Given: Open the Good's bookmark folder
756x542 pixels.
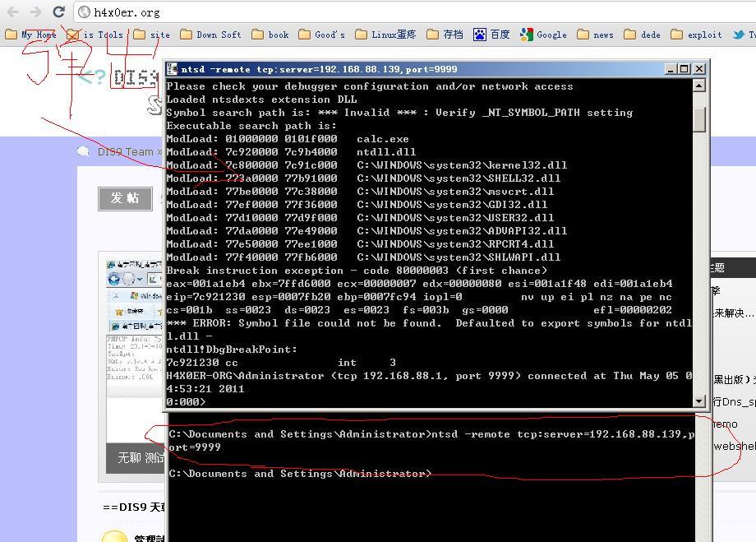Looking at the screenshot, I should click(321, 35).
